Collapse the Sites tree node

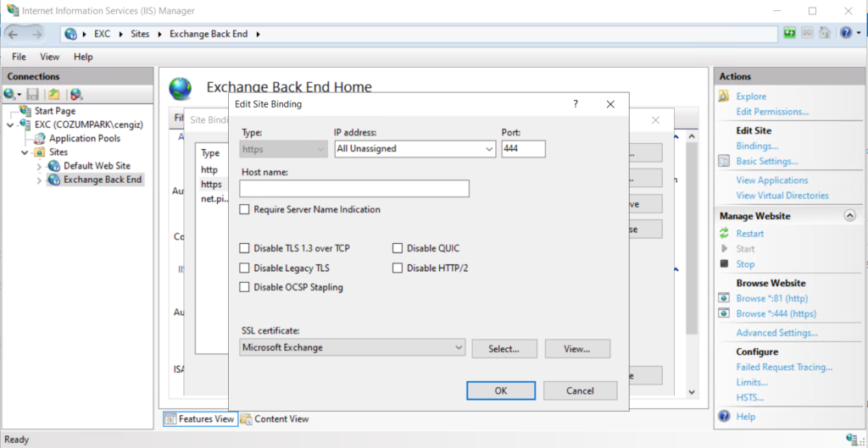click(25, 152)
